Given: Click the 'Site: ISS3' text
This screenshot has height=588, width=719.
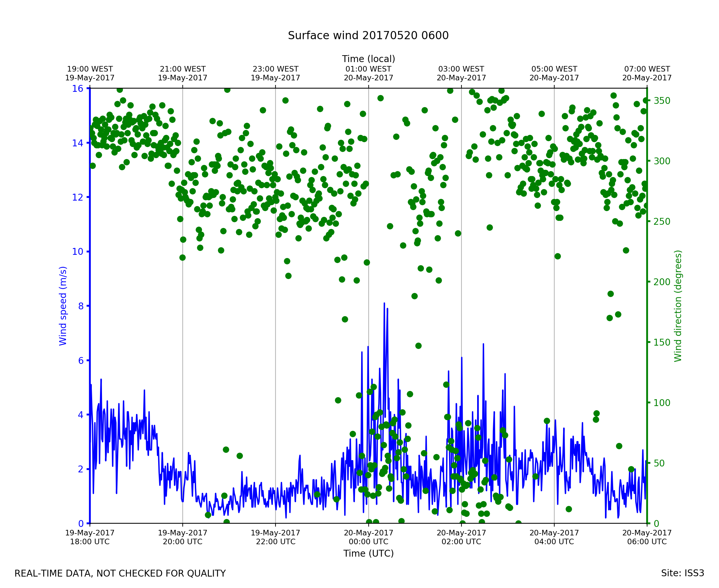Looking at the screenshot, I should pos(682,573).
